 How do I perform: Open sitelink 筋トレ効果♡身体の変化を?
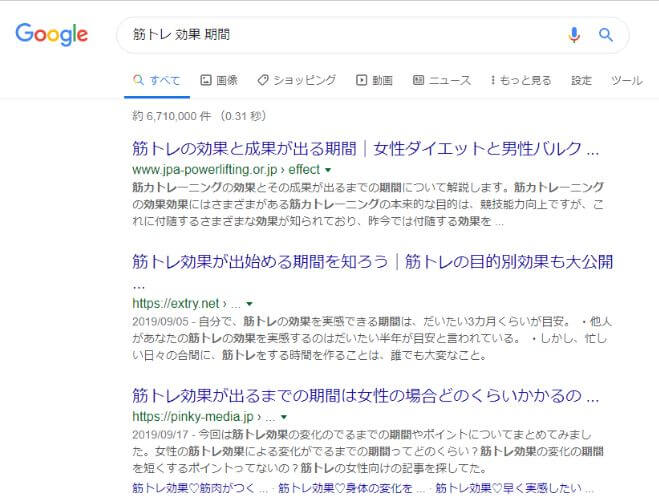352,488
